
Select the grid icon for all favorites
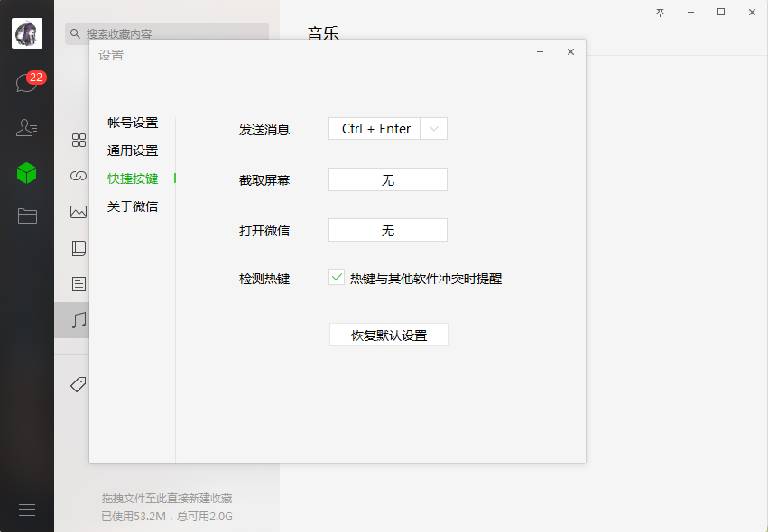(x=79, y=140)
